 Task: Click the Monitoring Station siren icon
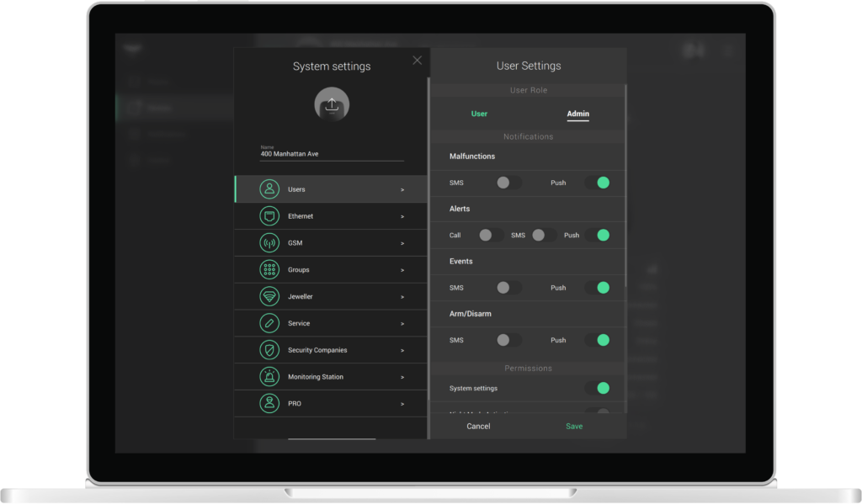click(x=269, y=376)
